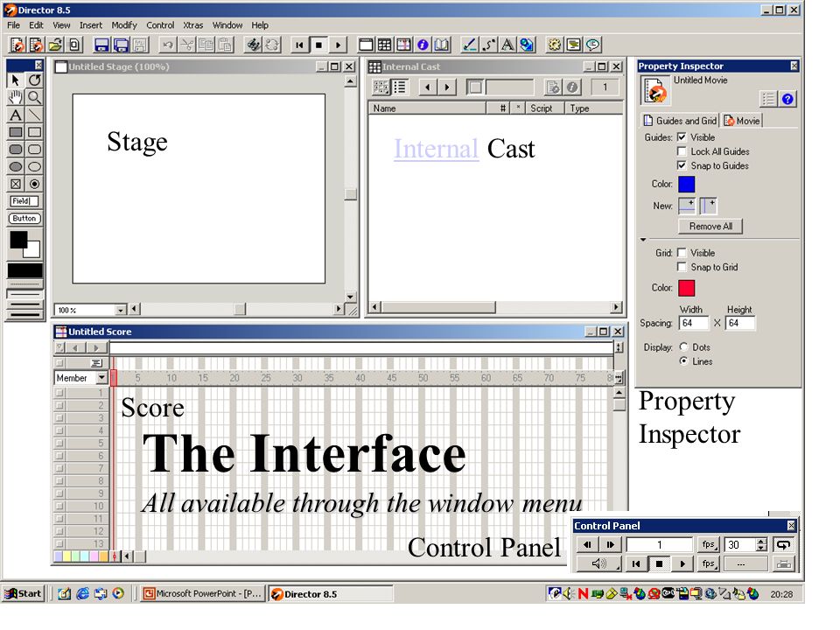Open the Behavior Inspector gear icon
840x630 pixels.
pos(554,45)
